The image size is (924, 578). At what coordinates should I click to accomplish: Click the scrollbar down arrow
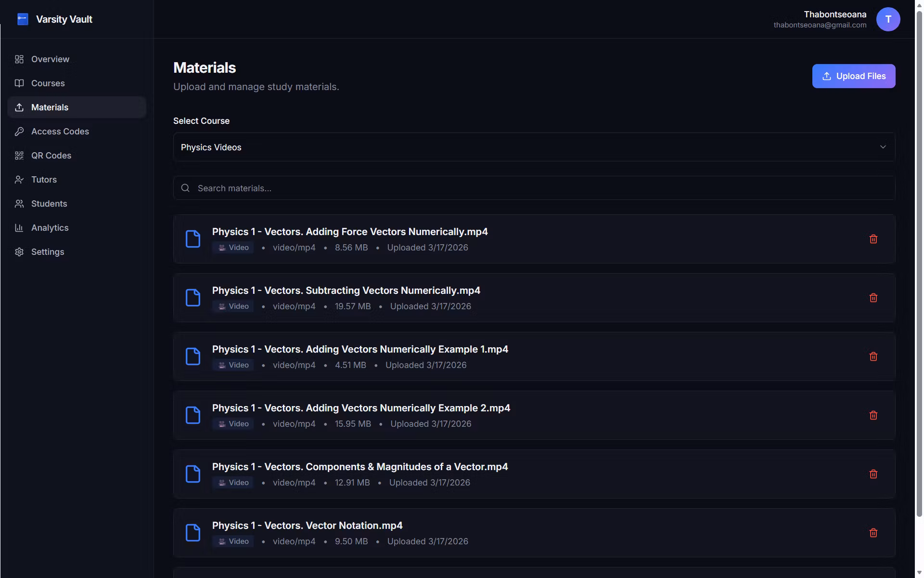pyautogui.click(x=919, y=573)
